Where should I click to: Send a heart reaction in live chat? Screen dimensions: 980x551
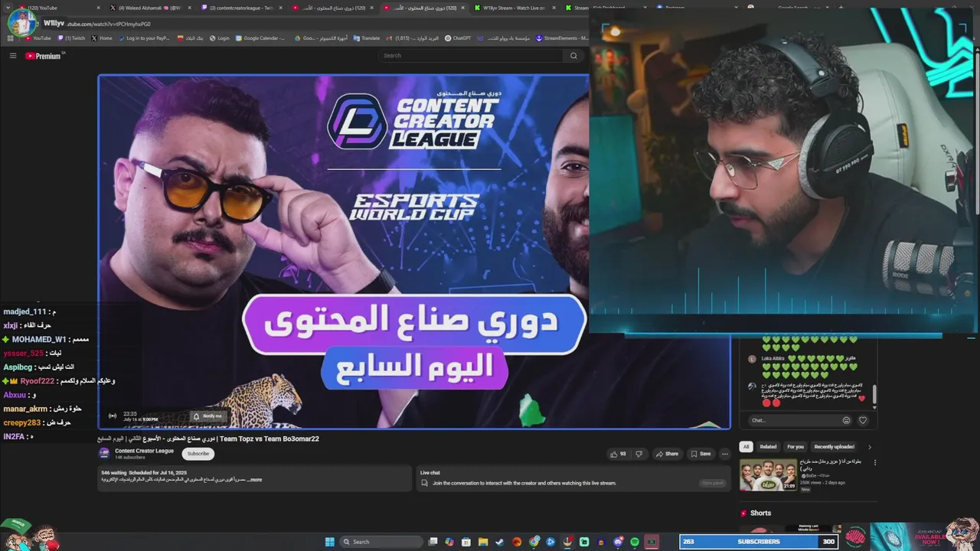point(863,420)
